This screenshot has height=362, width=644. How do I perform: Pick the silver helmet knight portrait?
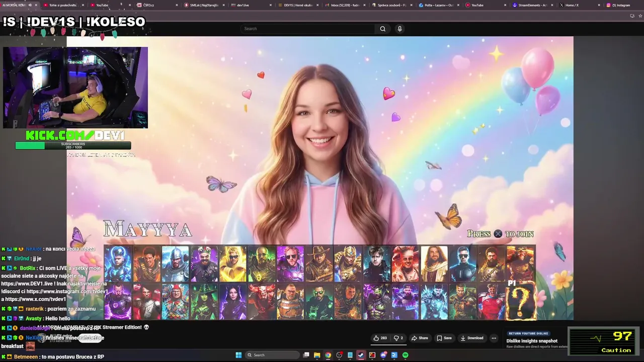(x=175, y=264)
